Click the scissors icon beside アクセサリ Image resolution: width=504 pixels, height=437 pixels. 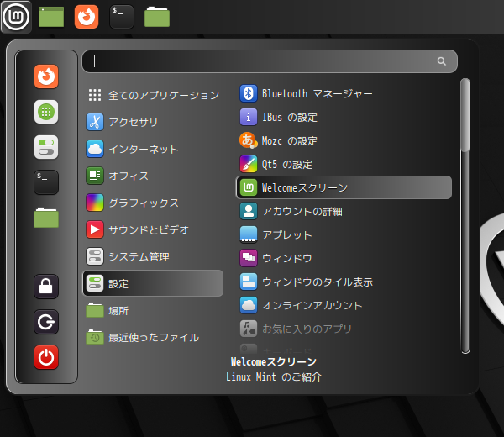click(95, 122)
